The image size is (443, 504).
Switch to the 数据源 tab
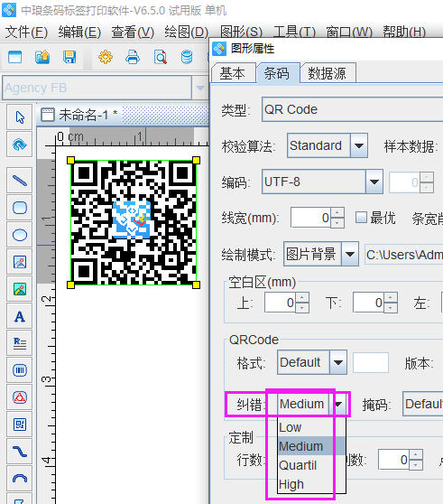328,73
